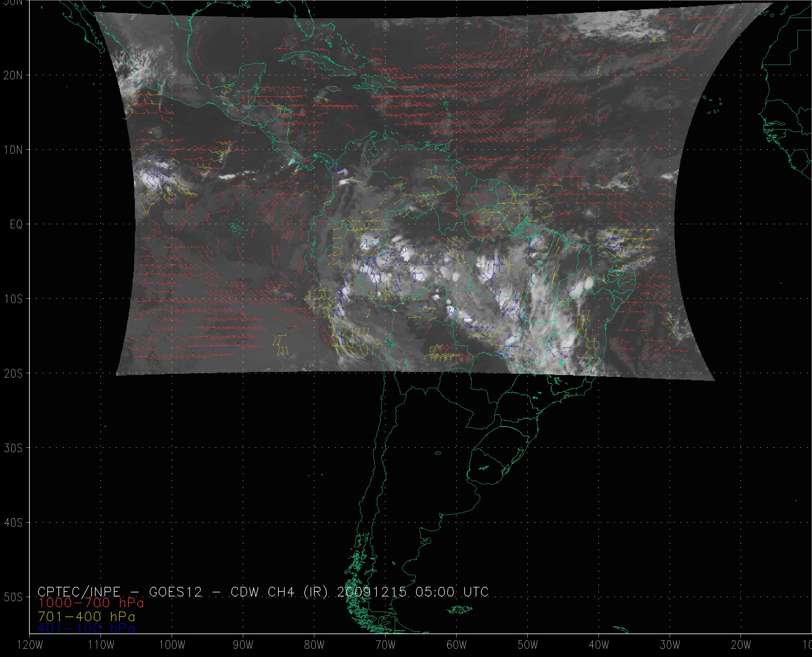Click the 20W longitude axis label

[741, 645]
